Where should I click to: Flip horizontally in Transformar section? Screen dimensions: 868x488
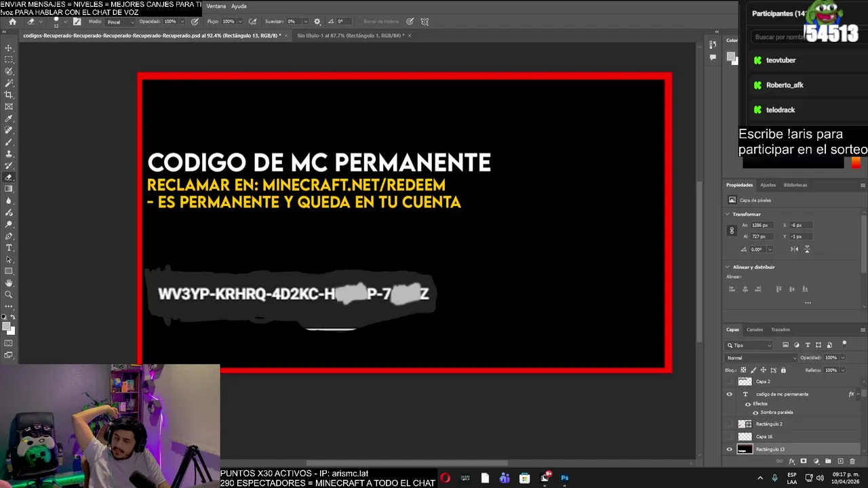[x=794, y=249]
